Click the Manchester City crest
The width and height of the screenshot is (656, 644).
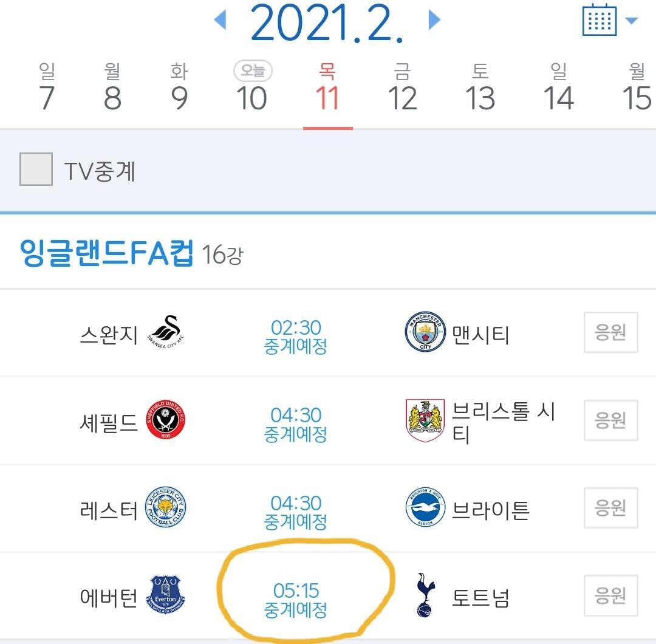click(425, 332)
